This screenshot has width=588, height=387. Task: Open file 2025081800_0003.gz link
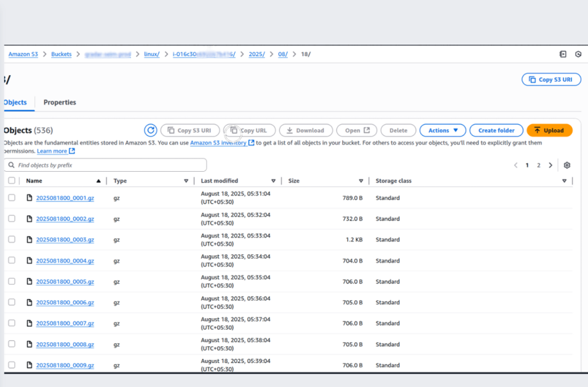point(65,239)
